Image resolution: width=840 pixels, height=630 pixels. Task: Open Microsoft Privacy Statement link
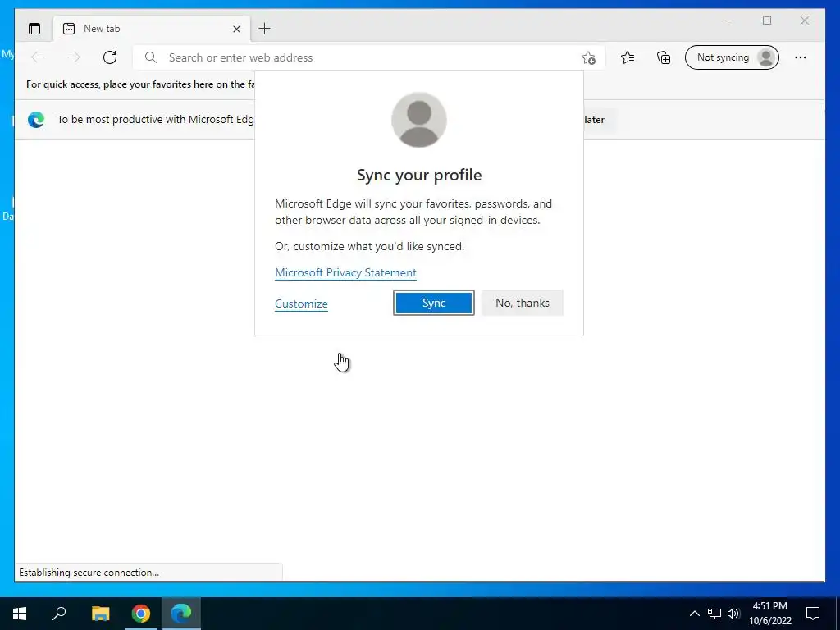pos(345,272)
